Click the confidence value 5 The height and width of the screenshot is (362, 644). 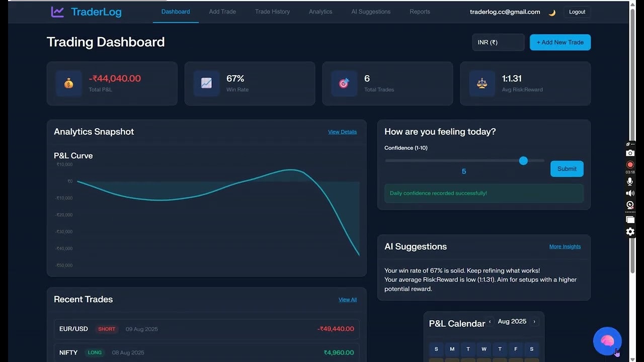464,171
